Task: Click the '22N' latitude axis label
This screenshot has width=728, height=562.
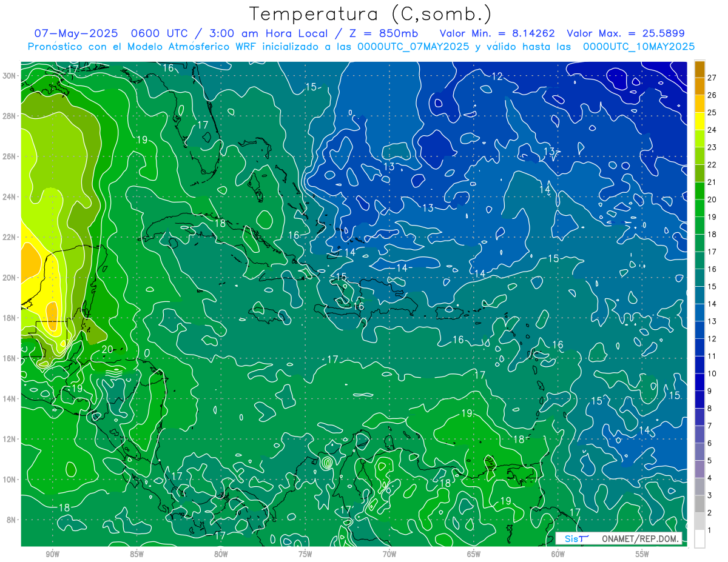Action: (8, 237)
